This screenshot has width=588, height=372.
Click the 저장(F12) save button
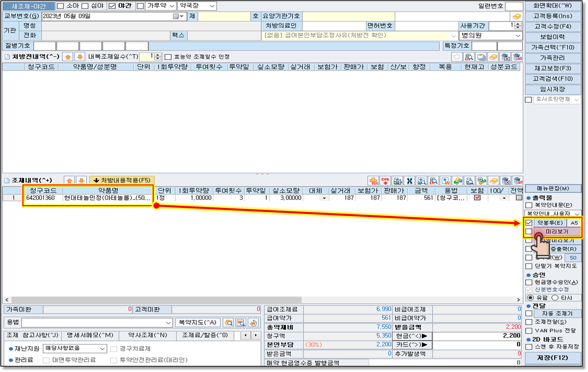click(x=553, y=358)
